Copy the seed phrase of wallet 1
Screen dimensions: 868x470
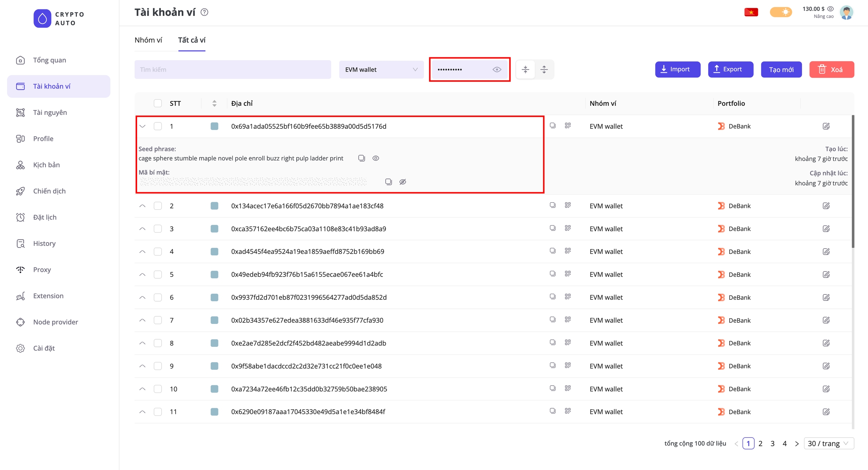point(361,158)
